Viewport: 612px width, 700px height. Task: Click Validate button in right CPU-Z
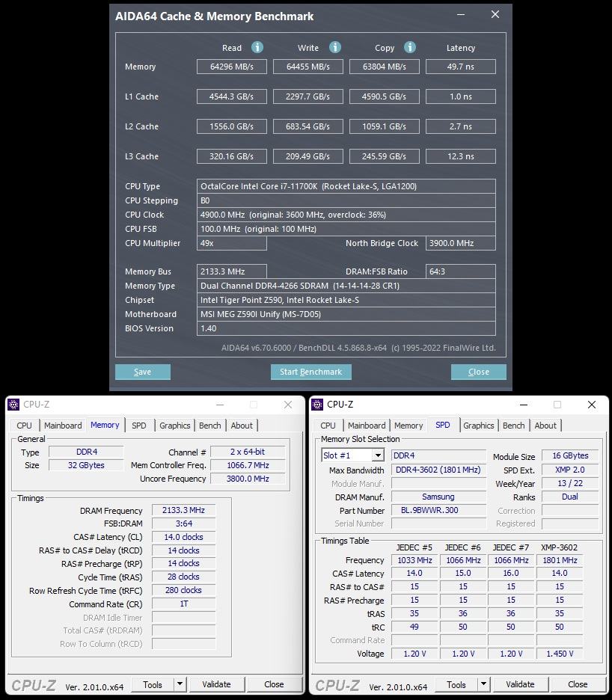coord(521,684)
